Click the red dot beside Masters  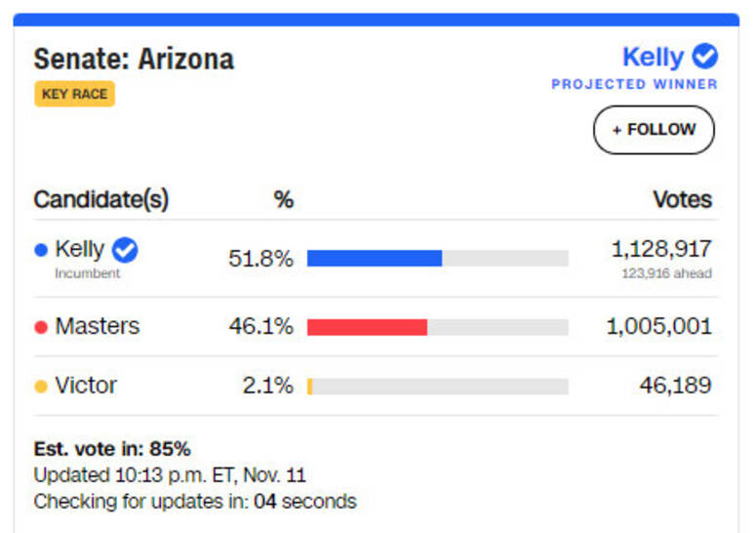pyautogui.click(x=41, y=327)
